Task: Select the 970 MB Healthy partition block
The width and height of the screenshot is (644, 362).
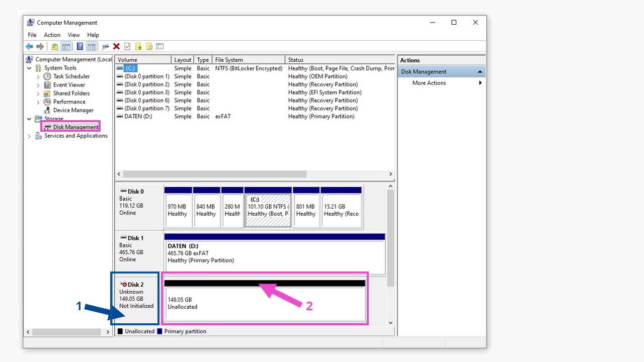Action: pos(178,207)
